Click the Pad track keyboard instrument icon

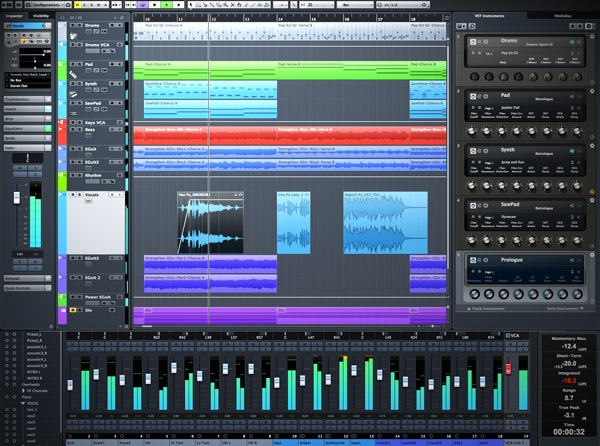pyautogui.click(x=73, y=75)
